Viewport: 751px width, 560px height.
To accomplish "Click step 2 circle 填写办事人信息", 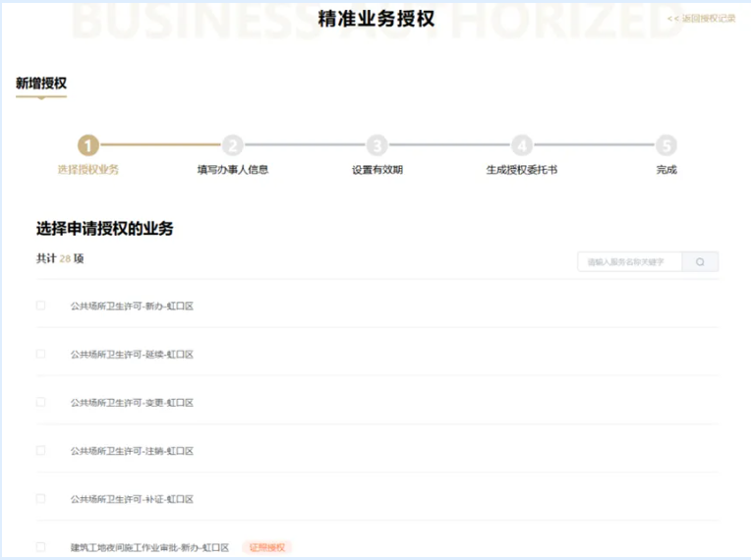I will [233, 146].
